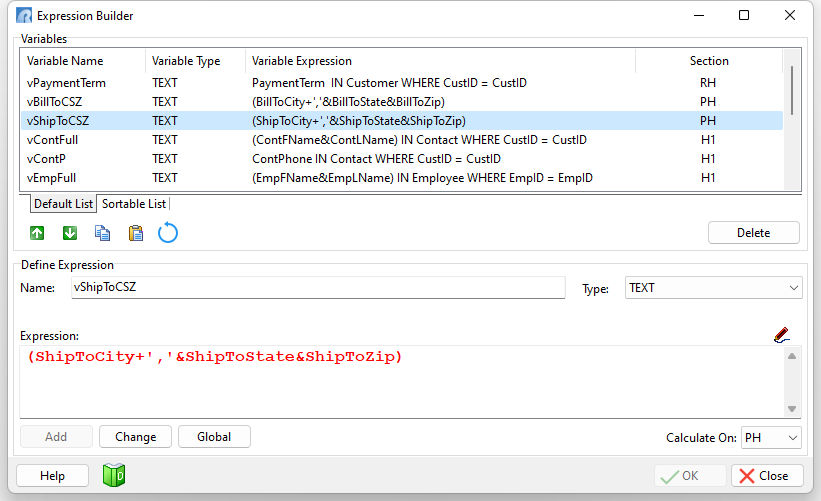Click the Global button
821x501 pixels.
[x=214, y=437]
